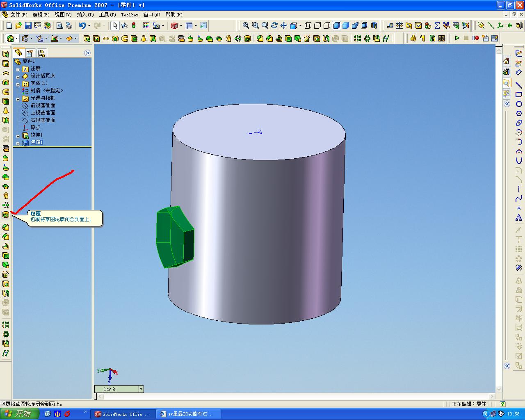Open the Undo history dropdown arrow
This screenshot has width=525, height=420.
point(89,25)
